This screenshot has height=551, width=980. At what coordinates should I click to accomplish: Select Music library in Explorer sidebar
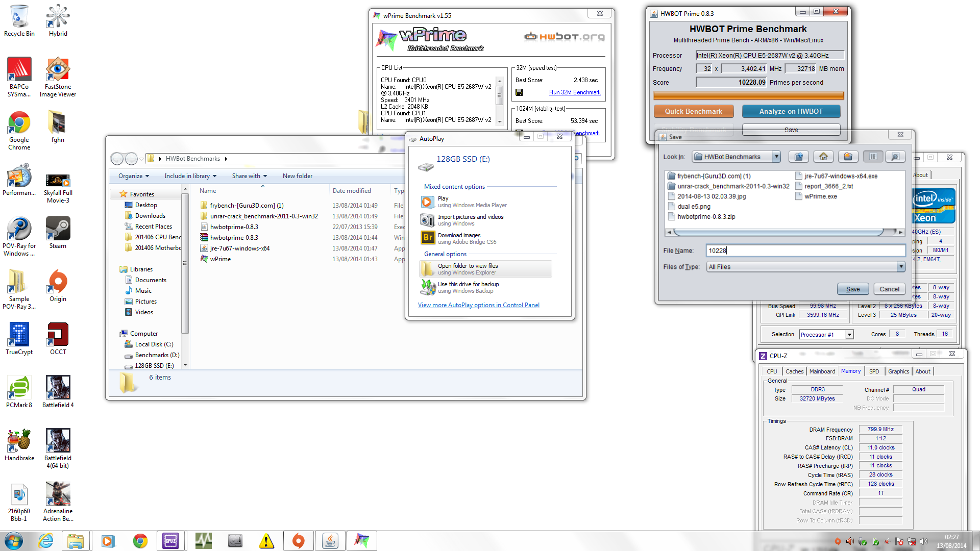[143, 291]
